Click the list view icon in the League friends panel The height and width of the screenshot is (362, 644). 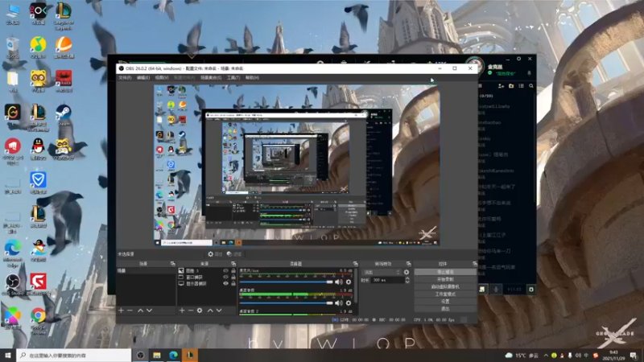[521, 86]
